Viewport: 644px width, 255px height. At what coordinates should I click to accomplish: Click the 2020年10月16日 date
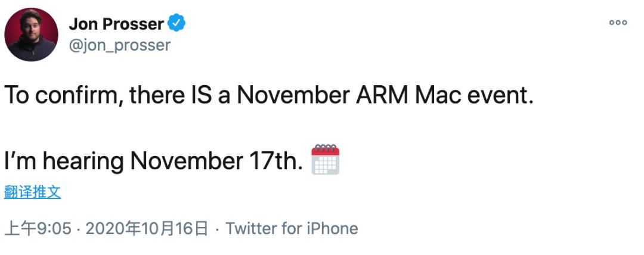point(147,229)
